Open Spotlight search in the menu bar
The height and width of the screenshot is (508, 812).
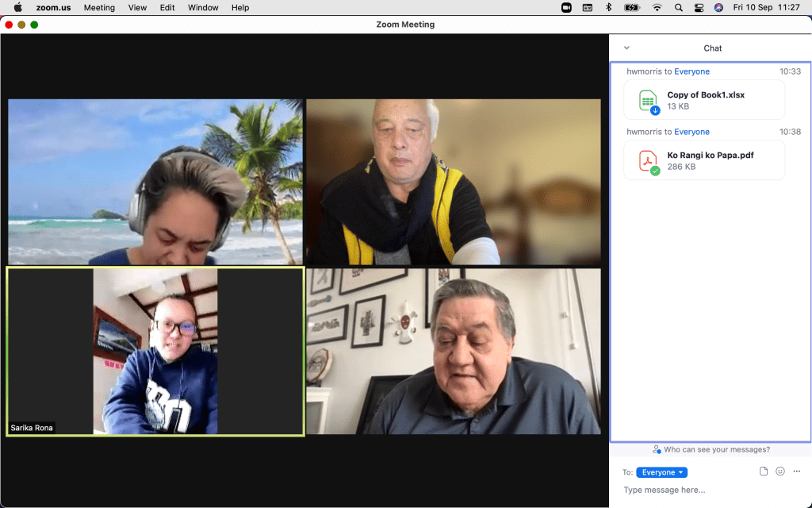click(678, 7)
